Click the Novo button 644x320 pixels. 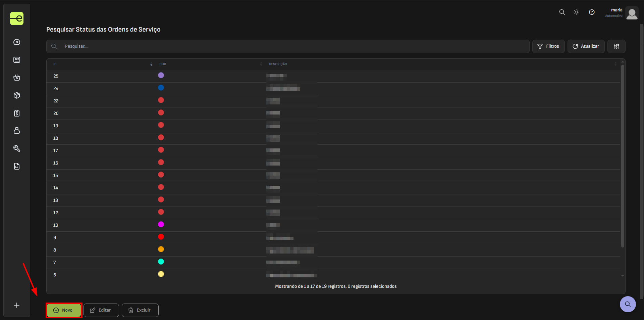point(64,310)
